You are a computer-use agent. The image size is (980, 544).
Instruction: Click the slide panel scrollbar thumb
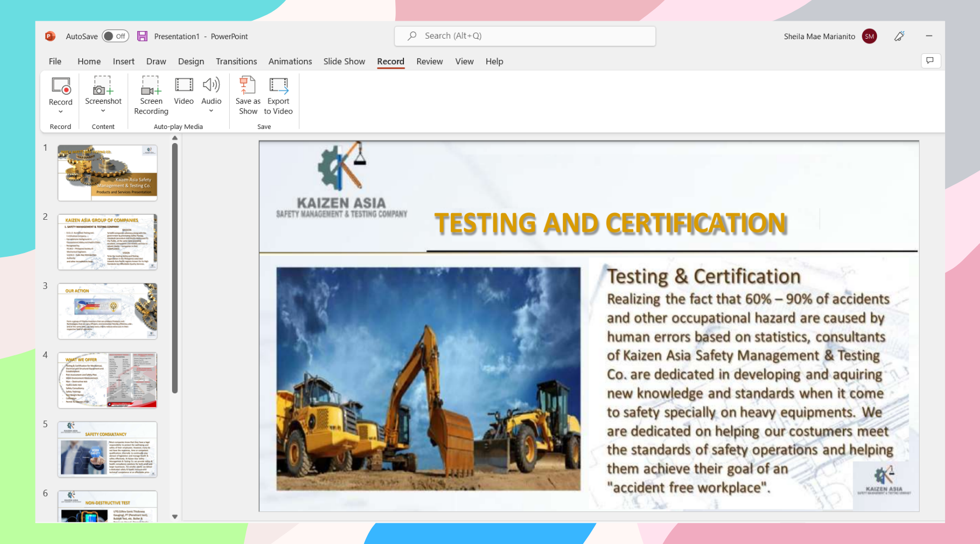point(175,268)
